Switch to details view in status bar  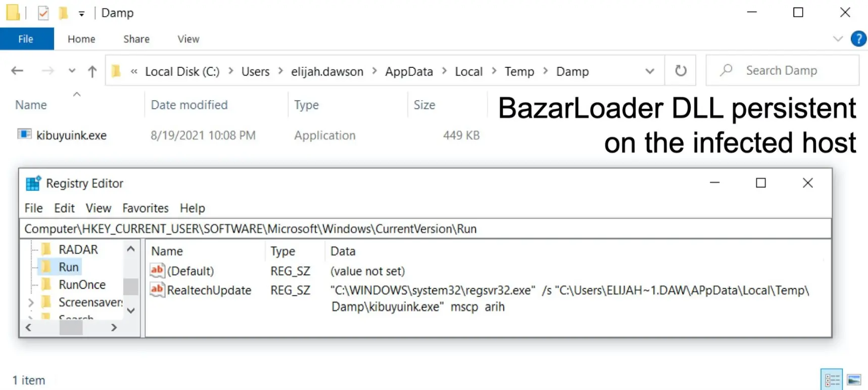(832, 379)
